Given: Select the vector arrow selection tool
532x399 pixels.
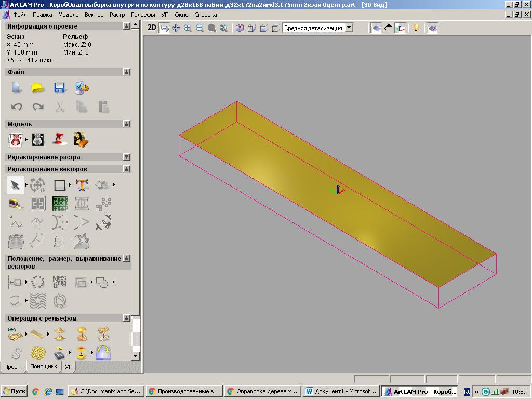Looking at the screenshot, I should pyautogui.click(x=16, y=185).
